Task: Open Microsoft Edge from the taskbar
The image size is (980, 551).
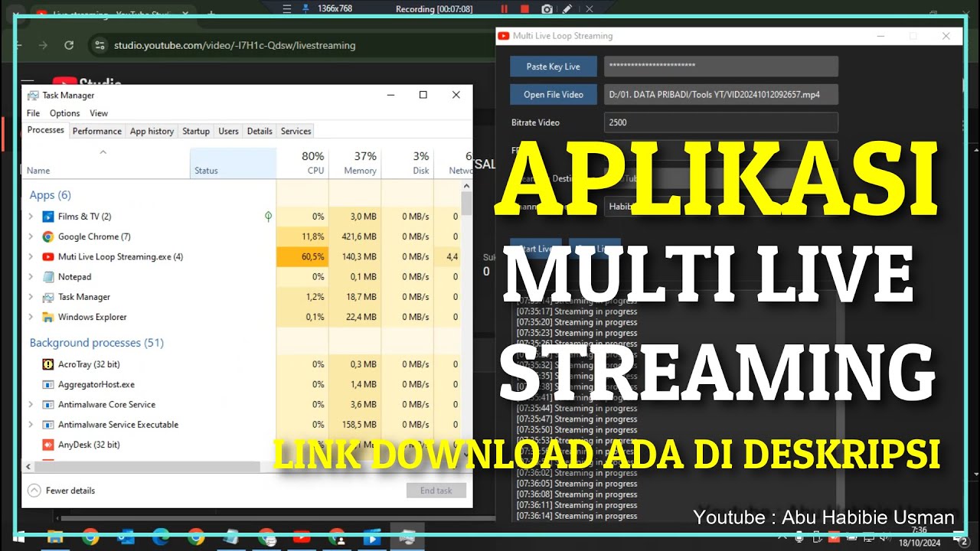Action: 161,537
